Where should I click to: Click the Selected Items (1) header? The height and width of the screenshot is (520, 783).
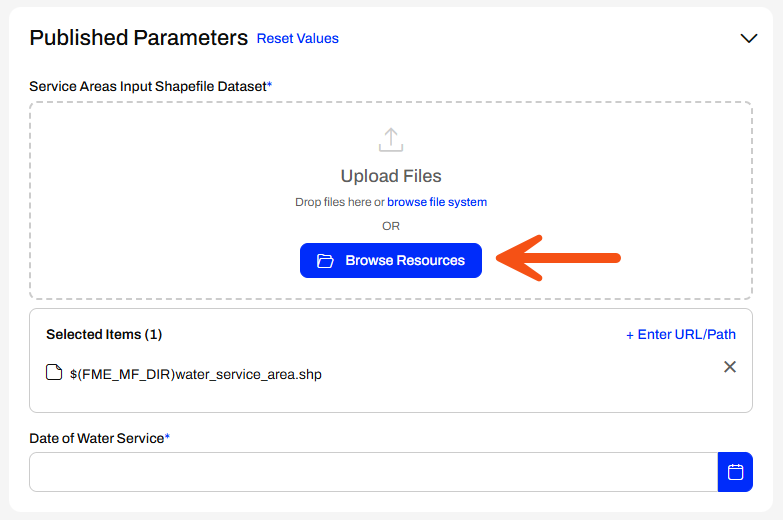pos(104,334)
